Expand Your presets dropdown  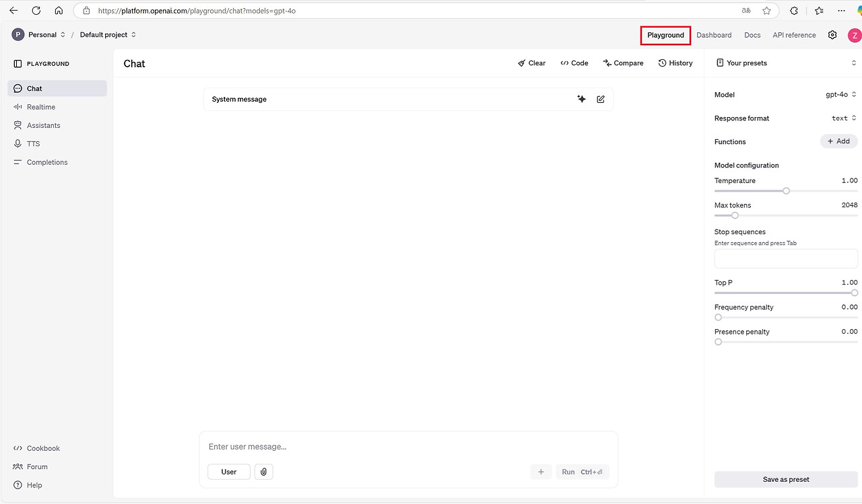pos(786,63)
